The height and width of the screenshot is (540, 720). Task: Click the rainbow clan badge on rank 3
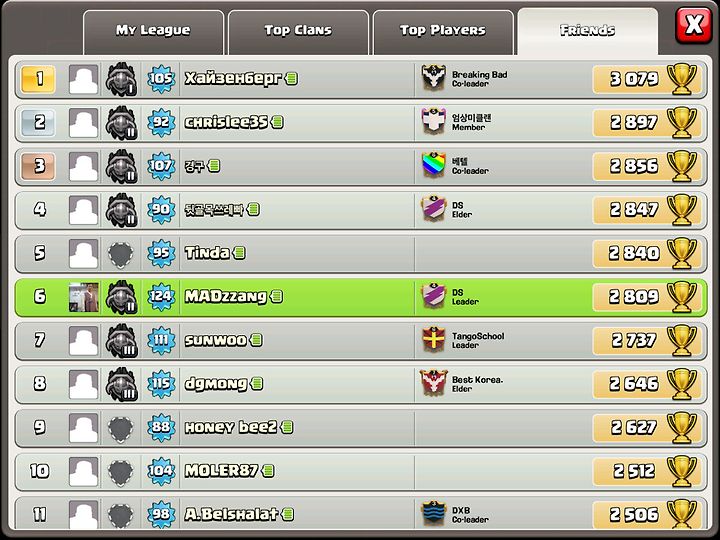(433, 165)
